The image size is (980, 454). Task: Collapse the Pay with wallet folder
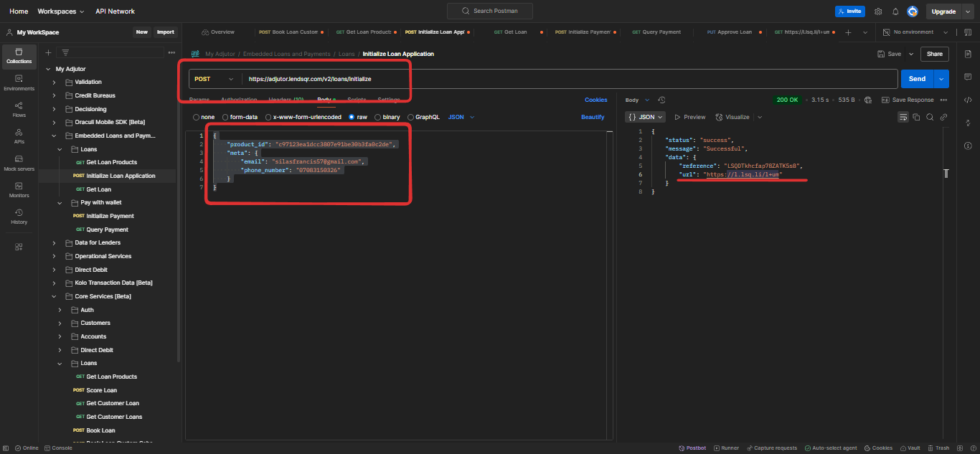click(x=60, y=203)
